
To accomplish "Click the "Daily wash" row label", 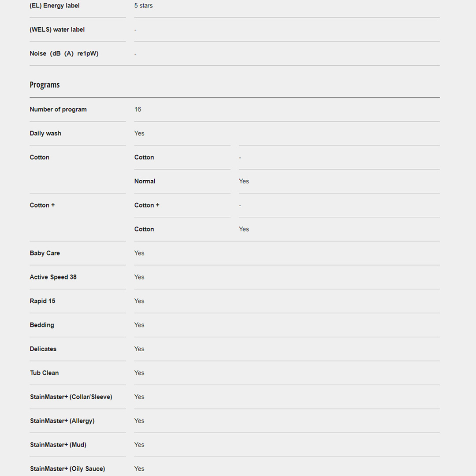I will tap(45, 133).
